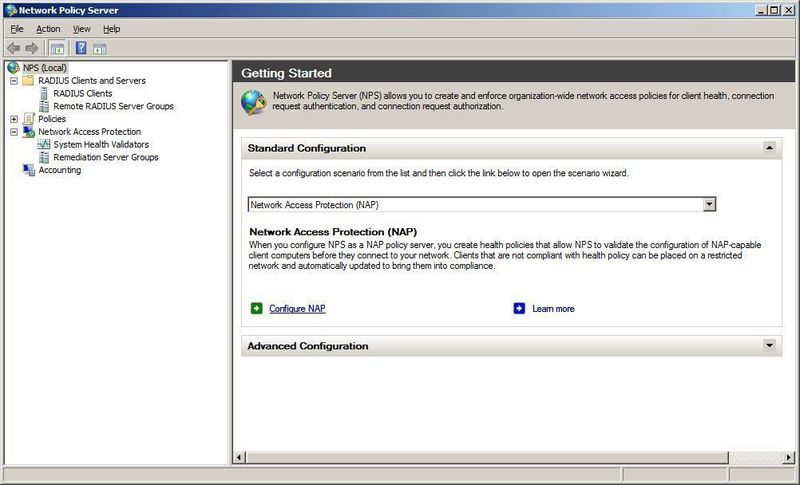Select Remediation Server Groups label

[106, 157]
